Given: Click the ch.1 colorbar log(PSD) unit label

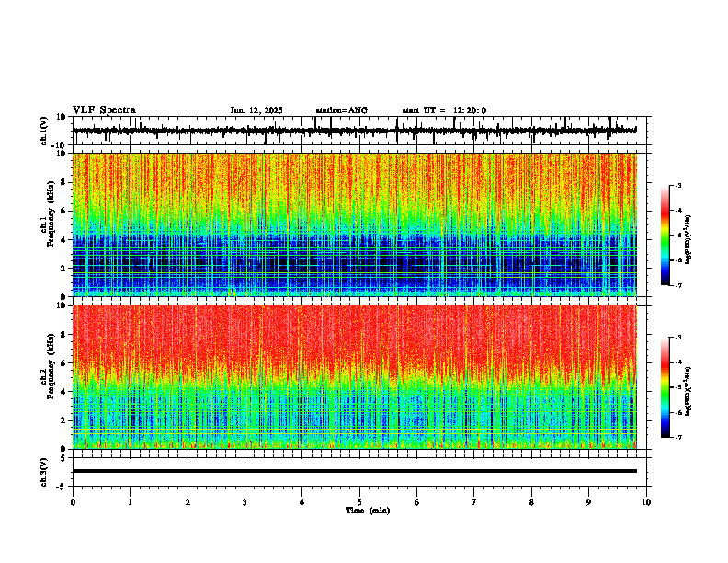Looking at the screenshot, I should click(x=688, y=239).
